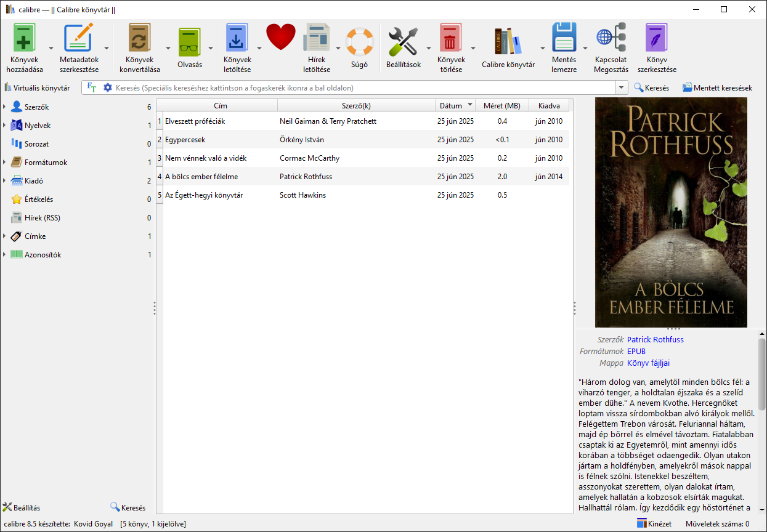
Task: Open Mentett keresések button
Action: [x=717, y=88]
